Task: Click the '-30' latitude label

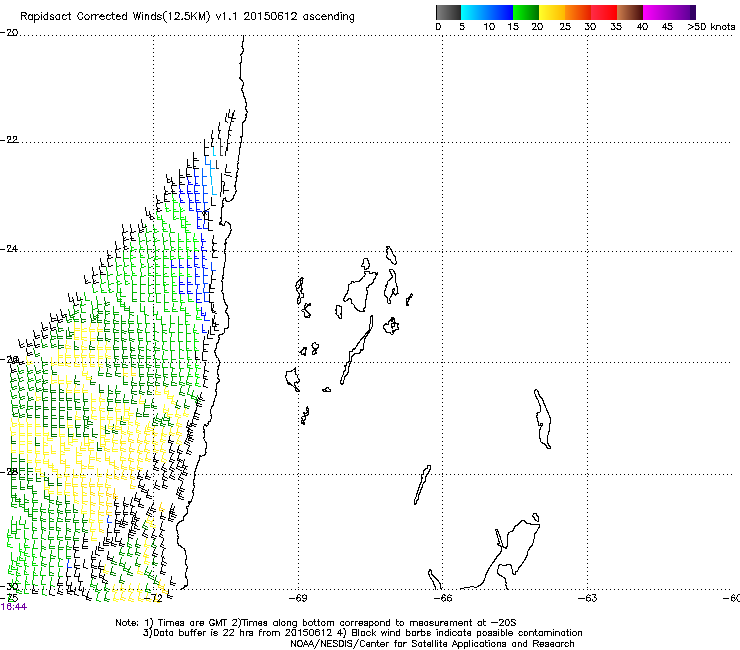Action: (9, 587)
